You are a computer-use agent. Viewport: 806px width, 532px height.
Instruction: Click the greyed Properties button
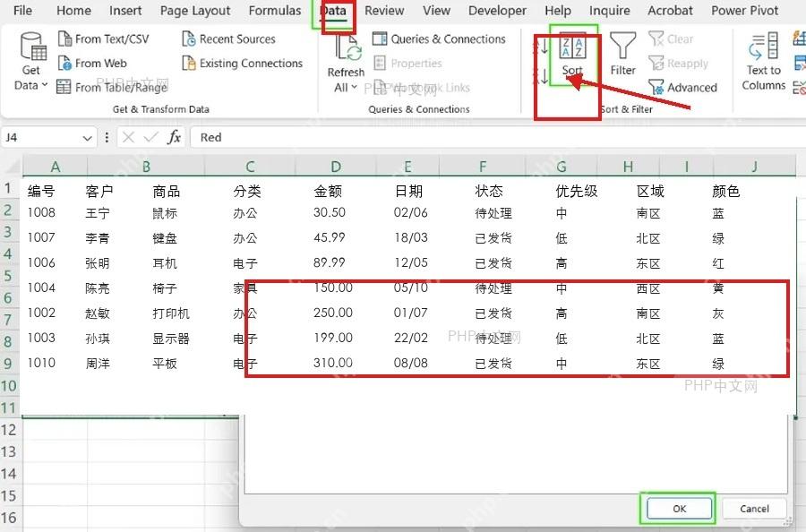coord(408,64)
